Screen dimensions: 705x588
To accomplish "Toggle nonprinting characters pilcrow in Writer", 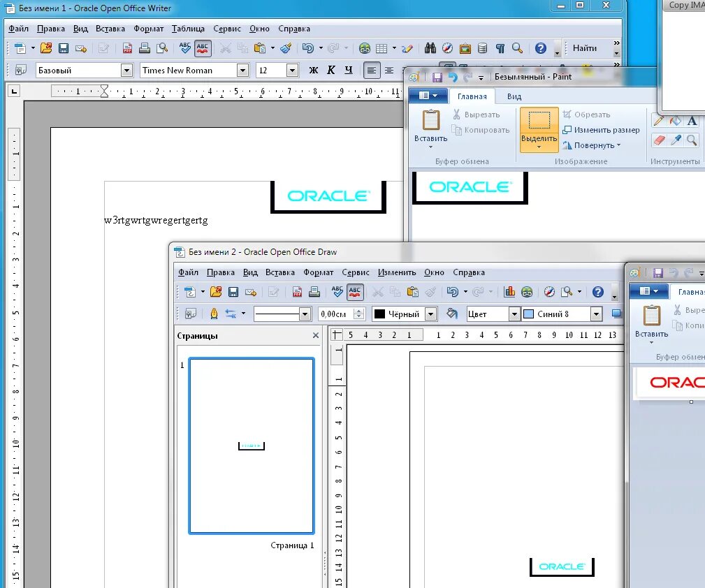I will 500,48.
